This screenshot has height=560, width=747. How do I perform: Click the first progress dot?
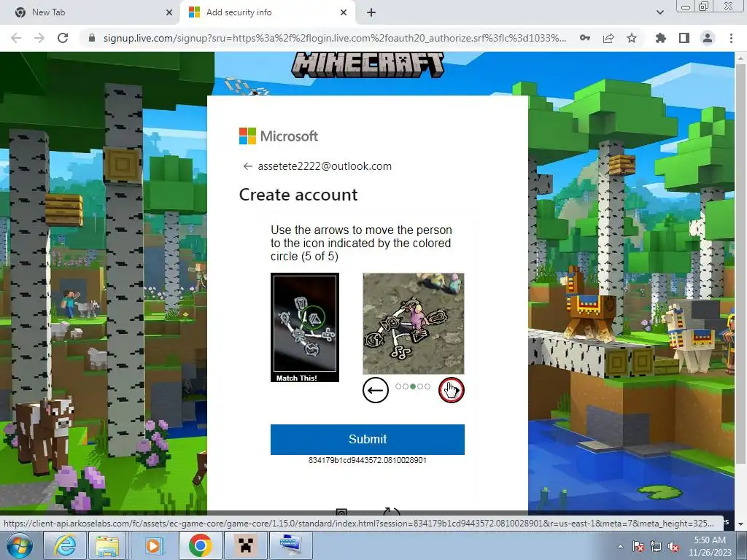pyautogui.click(x=398, y=386)
